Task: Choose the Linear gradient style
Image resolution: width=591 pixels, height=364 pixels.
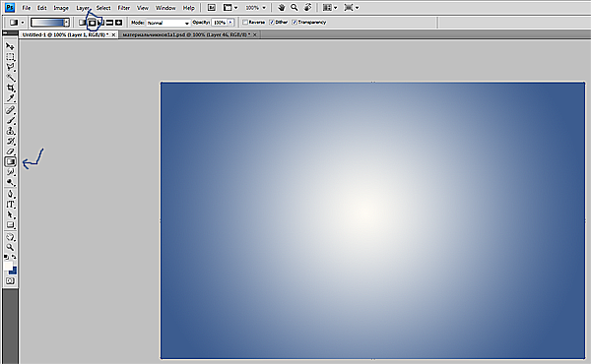Action: pos(82,23)
